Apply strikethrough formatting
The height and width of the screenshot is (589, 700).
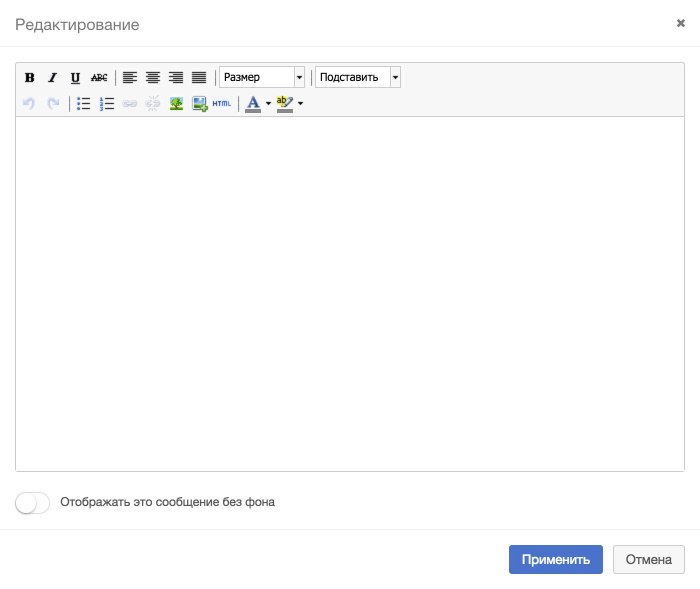99,77
